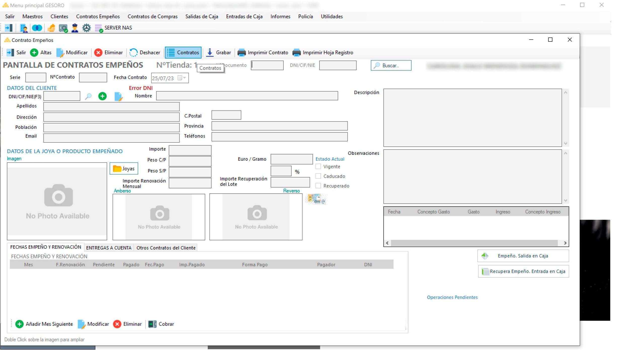Screen dimensions: 644x362
Task: Click the Euro / Gramo input field
Action: pos(292,159)
